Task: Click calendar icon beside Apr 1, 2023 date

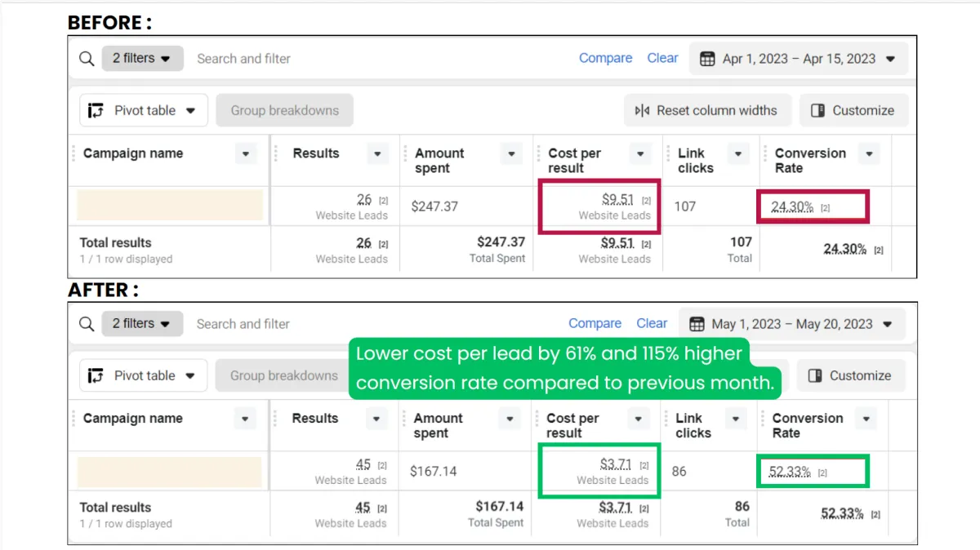Action: coord(707,59)
